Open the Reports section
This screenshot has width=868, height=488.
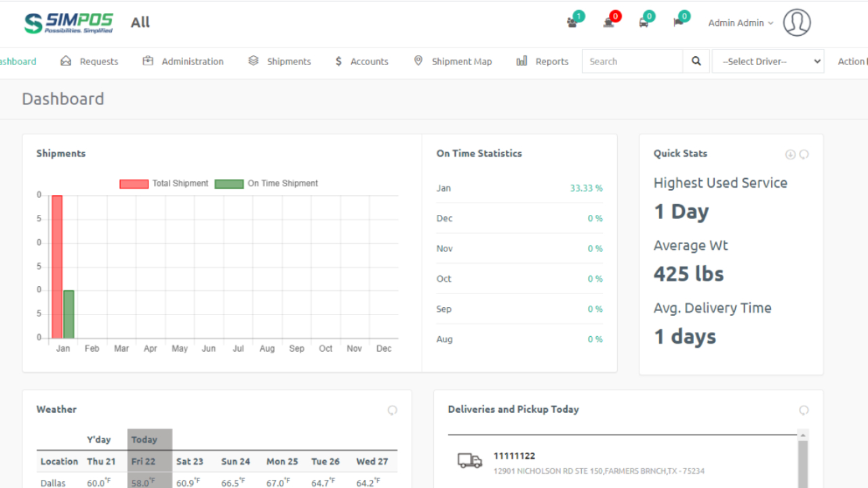pos(551,61)
